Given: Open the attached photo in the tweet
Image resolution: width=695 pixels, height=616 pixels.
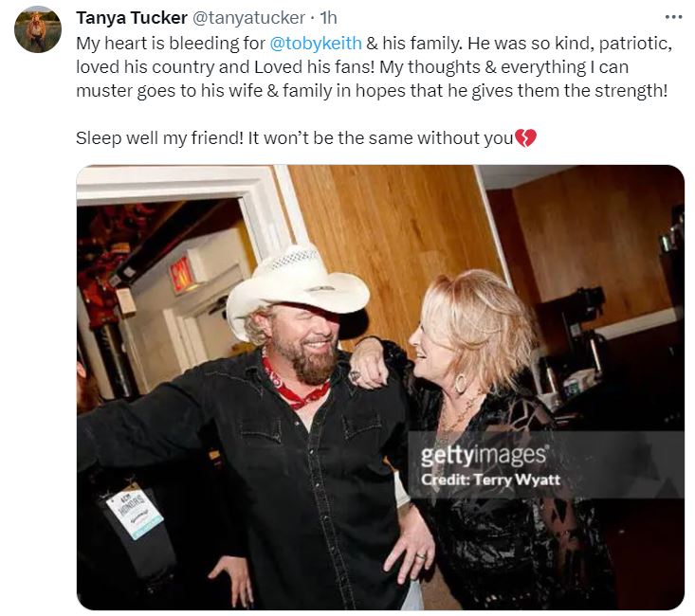Looking at the screenshot, I should (380, 388).
